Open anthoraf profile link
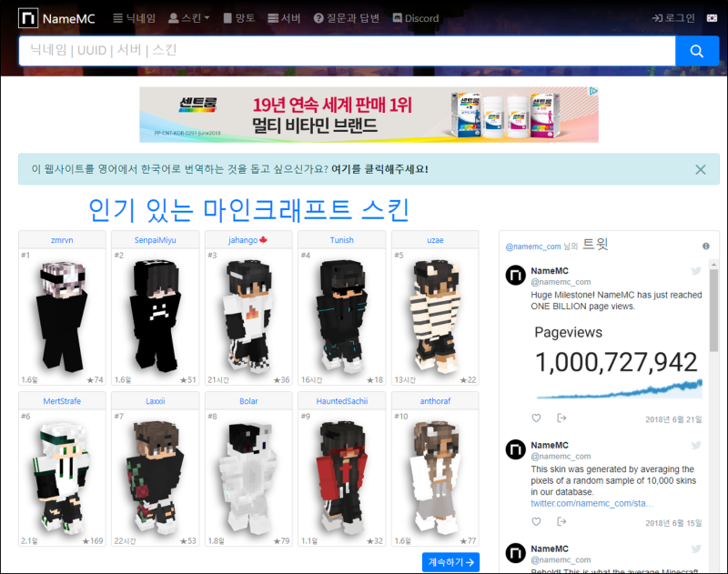The height and width of the screenshot is (574, 728). coord(435,401)
